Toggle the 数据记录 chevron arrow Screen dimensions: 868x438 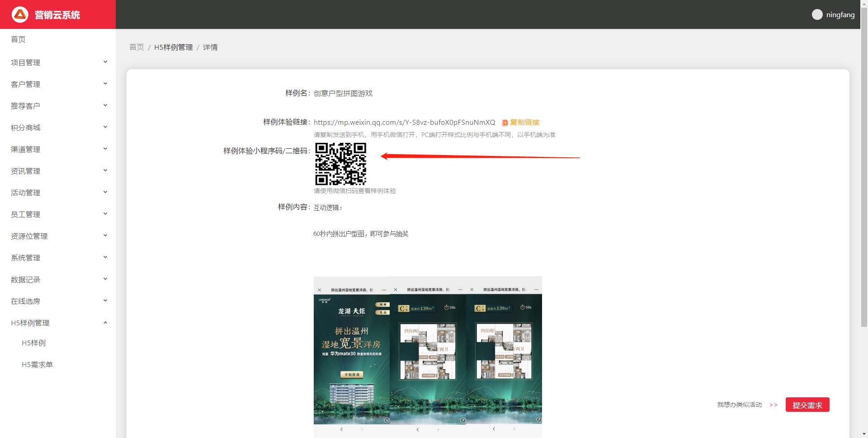pos(105,279)
